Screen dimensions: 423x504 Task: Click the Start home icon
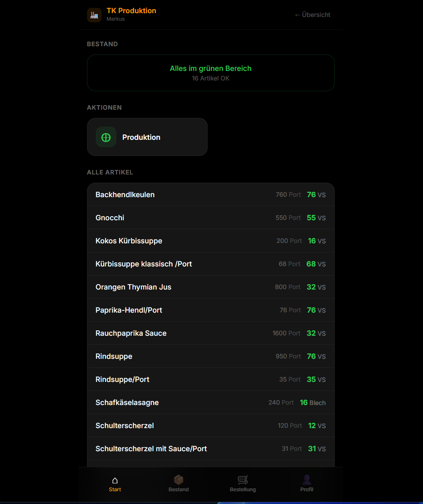[x=115, y=480]
